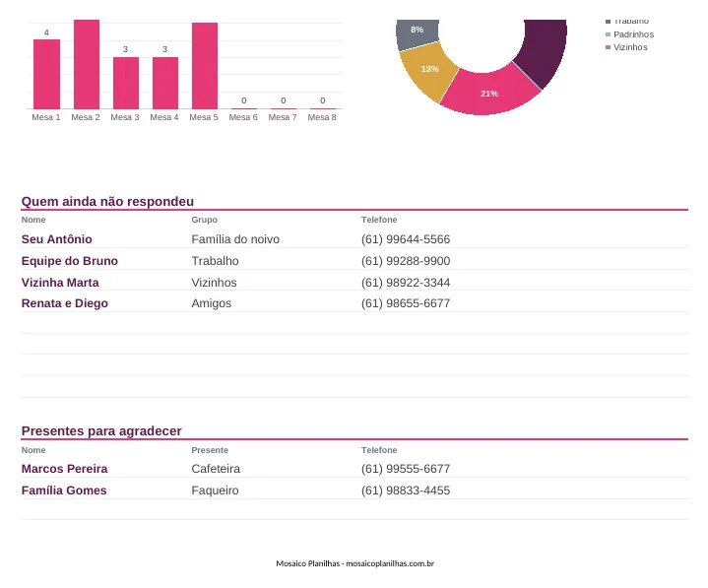
Task: Click Telefone header under Presentes para agradecer
Action: [379, 450]
